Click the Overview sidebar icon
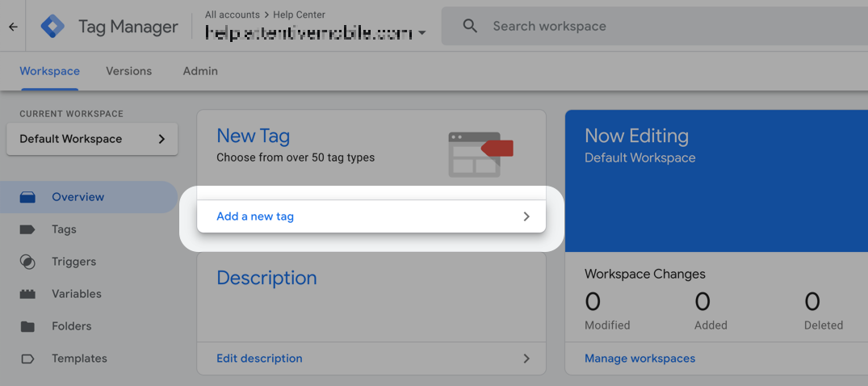Image resolution: width=868 pixels, height=386 pixels. (x=27, y=197)
